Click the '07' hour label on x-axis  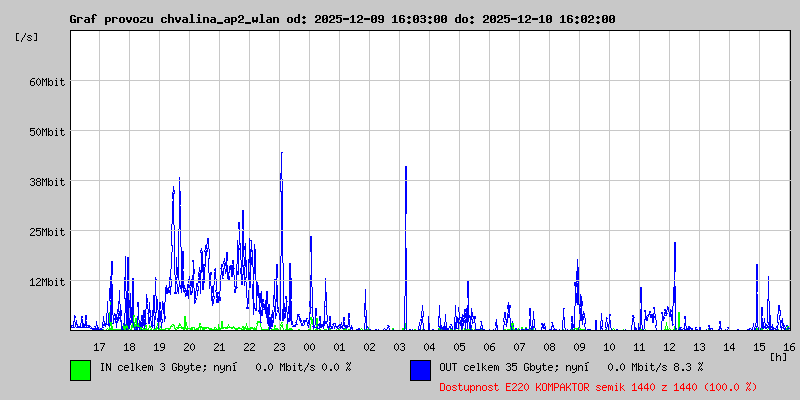pyautogui.click(x=519, y=347)
